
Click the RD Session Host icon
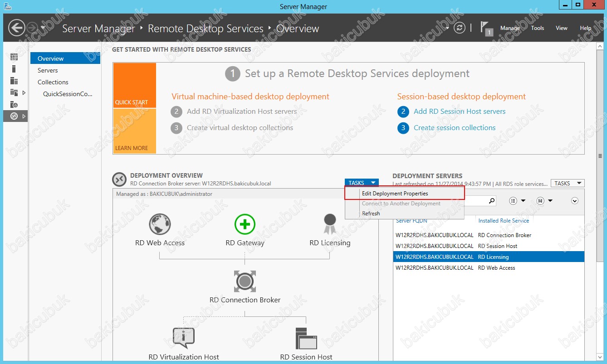[x=306, y=338]
